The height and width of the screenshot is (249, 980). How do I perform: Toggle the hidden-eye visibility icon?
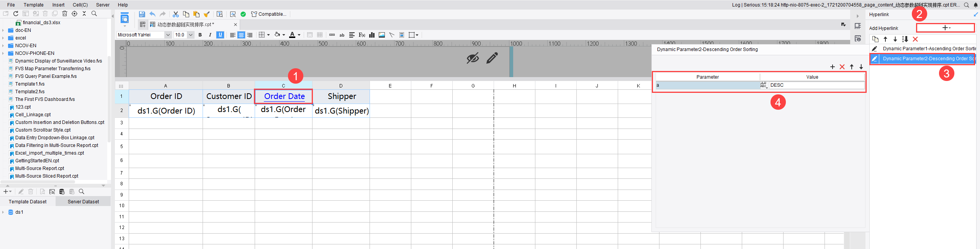[x=473, y=58]
